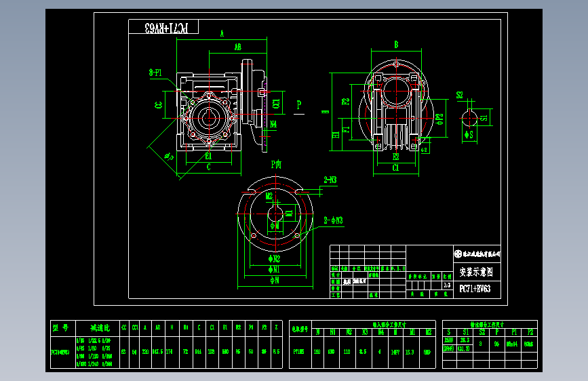Click the 安装示意图 title block text

pyautogui.click(x=476, y=272)
